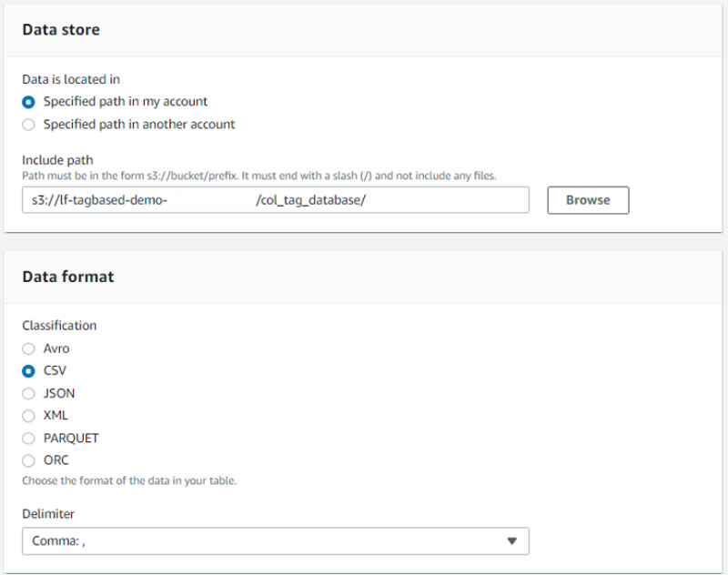The width and height of the screenshot is (728, 575).
Task: Choose Specified path in another account
Action: click(29, 125)
